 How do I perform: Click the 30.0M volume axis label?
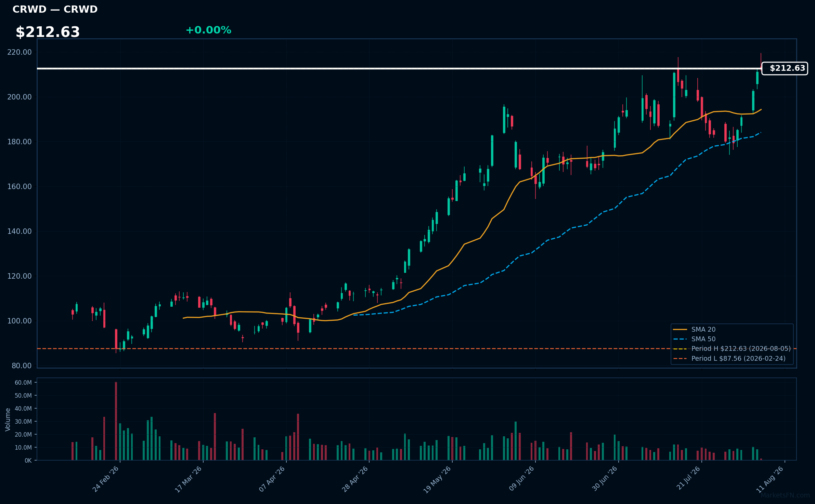coord(23,422)
